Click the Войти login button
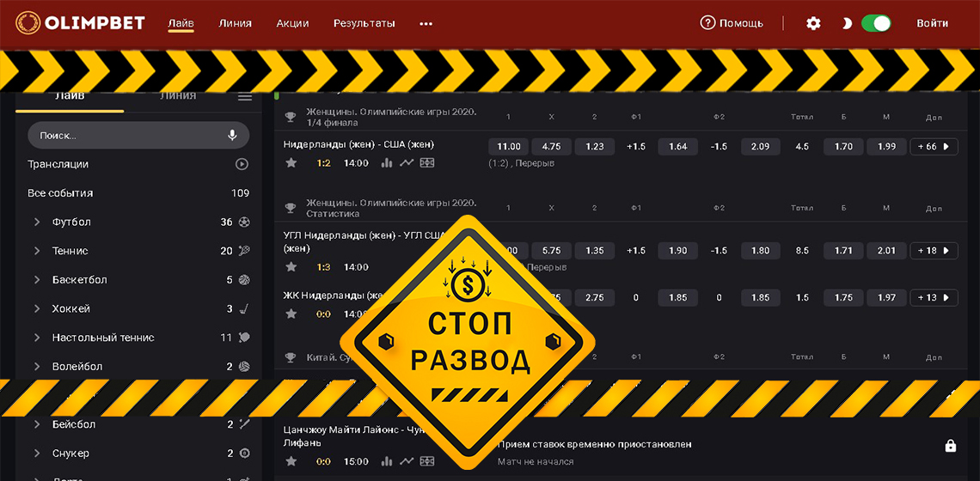Viewport: 980px width, 481px height. 933,24
